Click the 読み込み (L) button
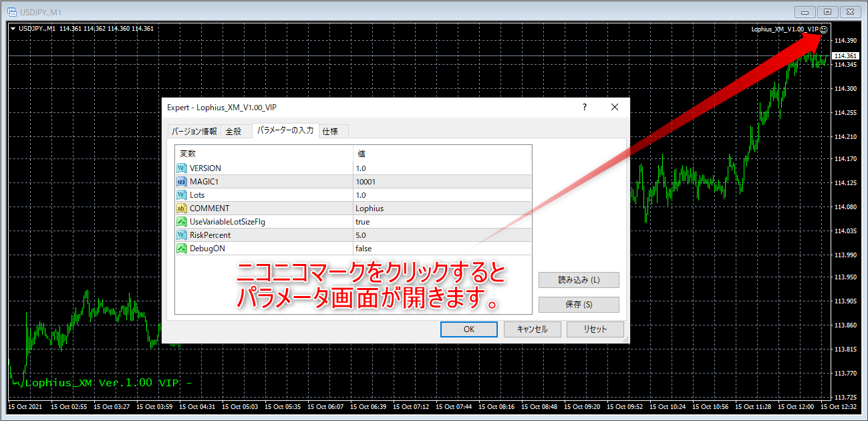 (x=579, y=280)
